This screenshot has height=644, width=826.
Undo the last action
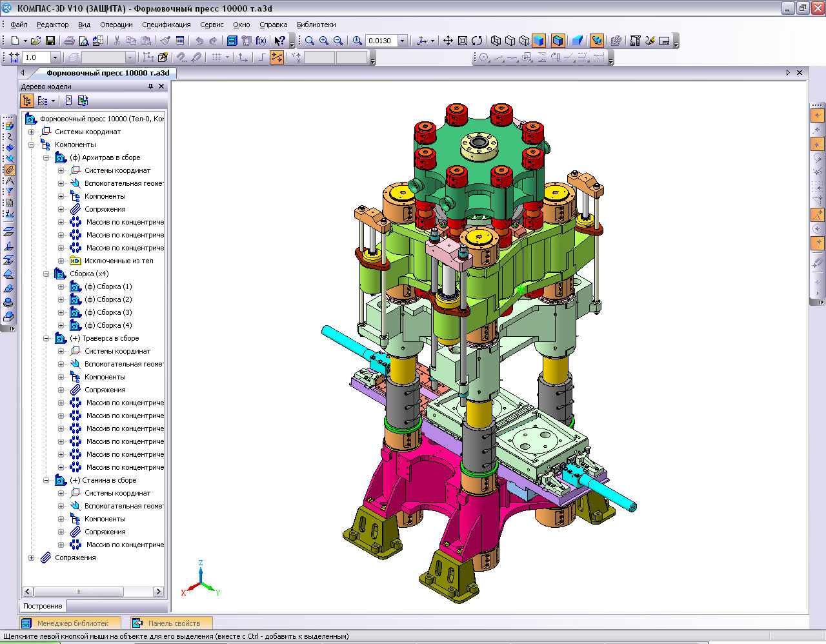(x=199, y=41)
